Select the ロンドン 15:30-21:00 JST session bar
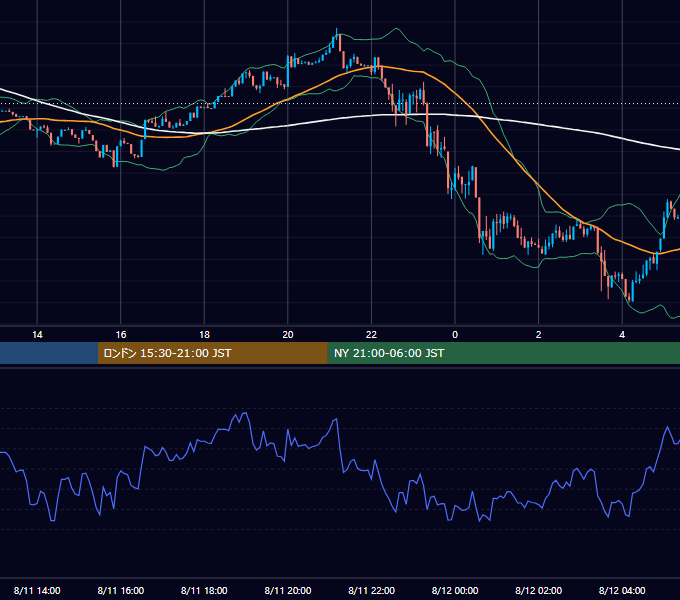Image resolution: width=680 pixels, height=600 pixels. pyautogui.click(x=212, y=353)
